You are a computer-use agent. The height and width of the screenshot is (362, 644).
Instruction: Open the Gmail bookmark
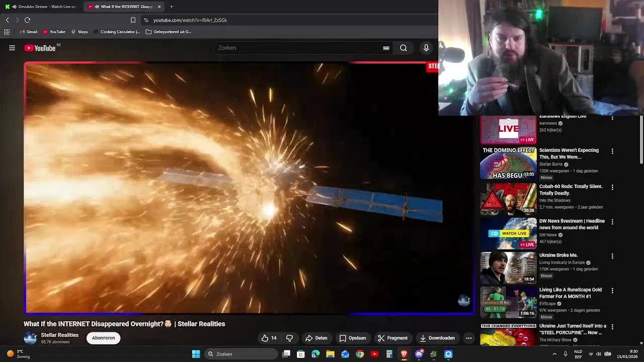(28, 32)
